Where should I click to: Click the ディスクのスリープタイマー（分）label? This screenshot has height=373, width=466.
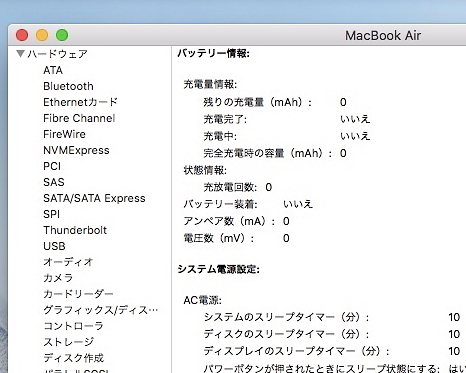(287, 334)
